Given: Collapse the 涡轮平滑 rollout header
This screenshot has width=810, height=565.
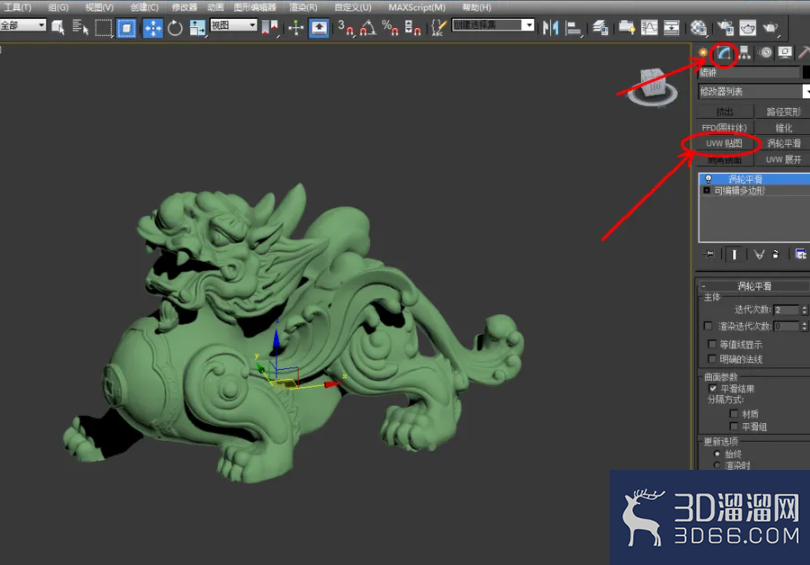Looking at the screenshot, I should [754, 286].
